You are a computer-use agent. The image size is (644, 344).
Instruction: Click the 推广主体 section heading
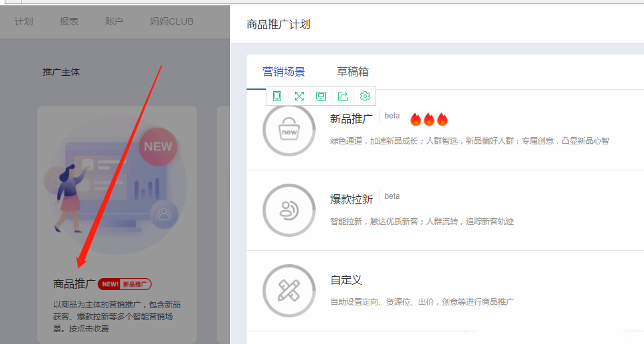tap(61, 72)
